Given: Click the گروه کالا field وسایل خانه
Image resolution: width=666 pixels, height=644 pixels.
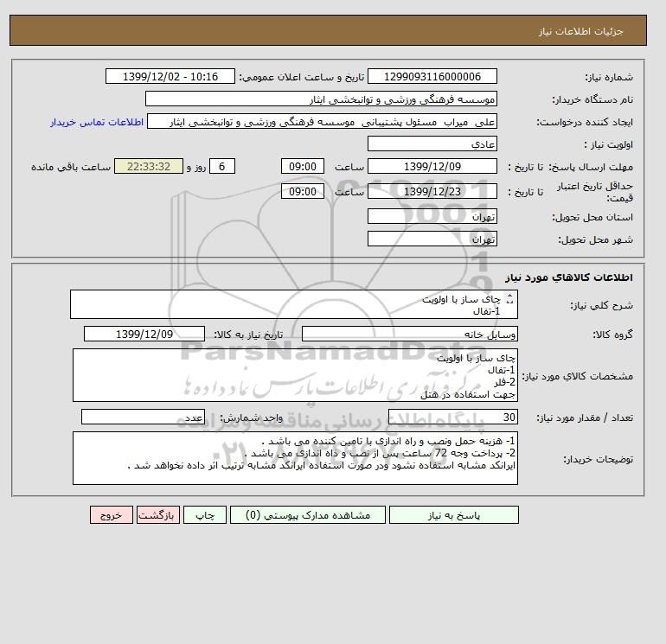Looking at the screenshot, I should pos(409,334).
